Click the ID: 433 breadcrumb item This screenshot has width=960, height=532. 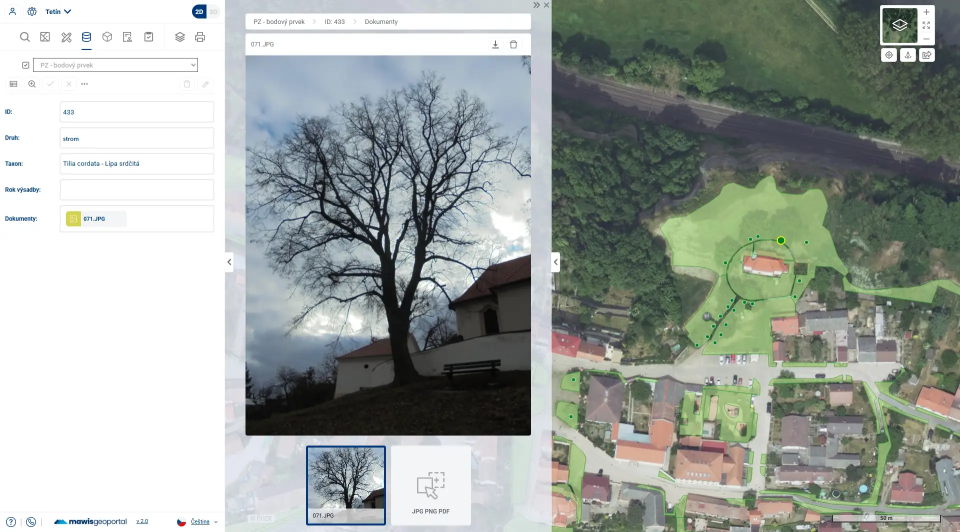pos(335,20)
